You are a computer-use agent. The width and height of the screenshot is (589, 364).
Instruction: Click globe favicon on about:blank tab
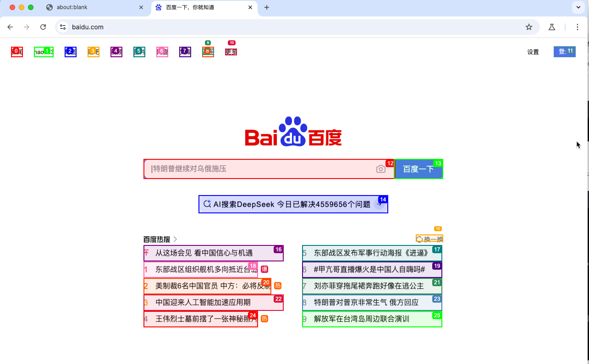(x=50, y=7)
